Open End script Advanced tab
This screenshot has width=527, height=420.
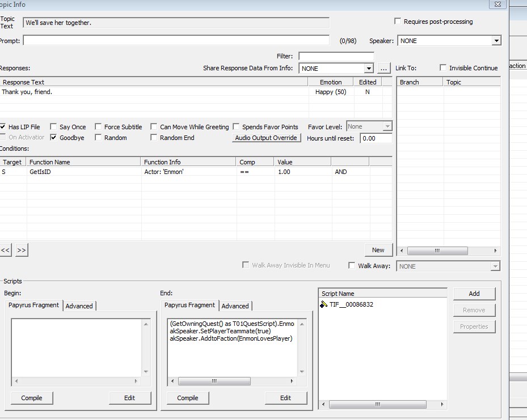(235, 306)
